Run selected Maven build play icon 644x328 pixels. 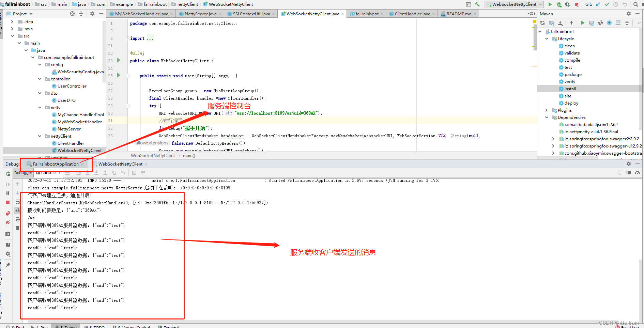tap(583, 23)
